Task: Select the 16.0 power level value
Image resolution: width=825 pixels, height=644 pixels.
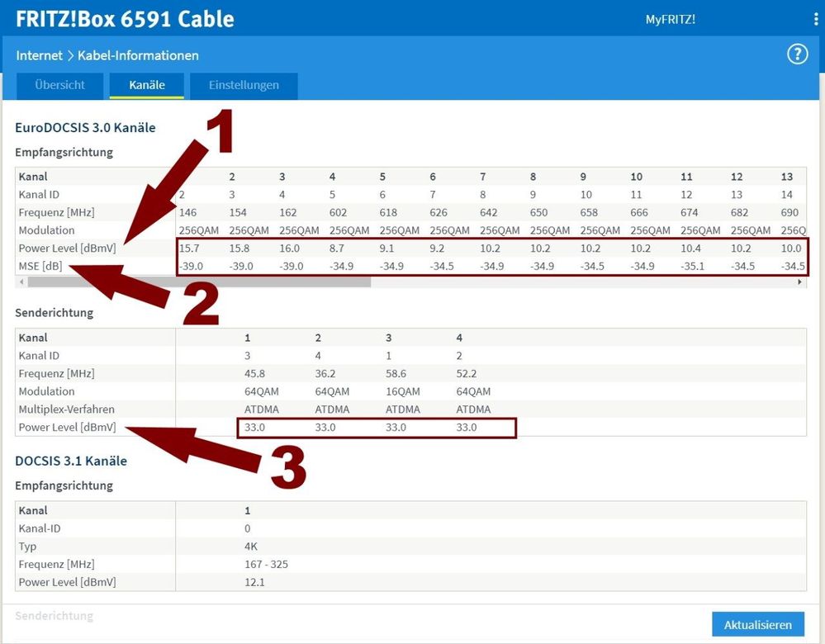Action: [289, 249]
